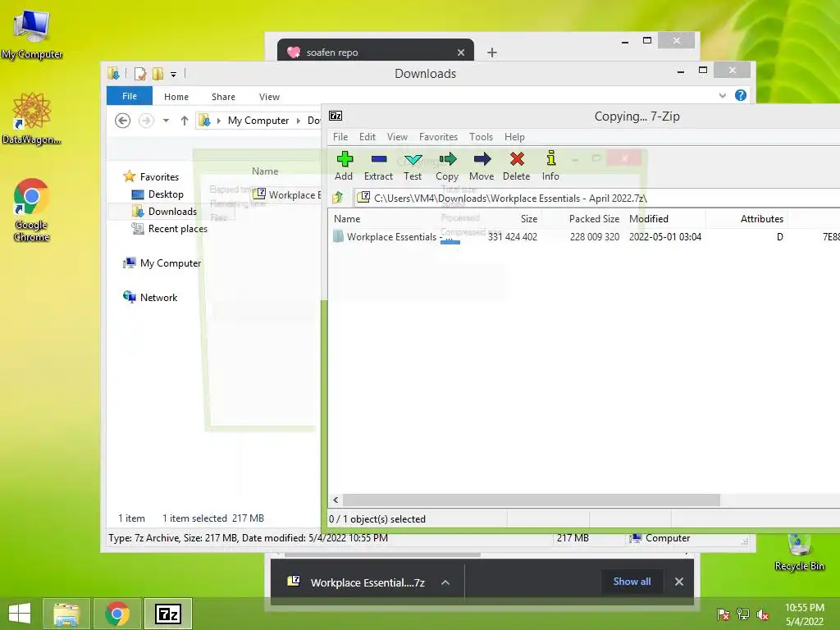Select My Computer in Explorer navigation pane
Viewport: 840px width, 630px height.
click(x=171, y=263)
